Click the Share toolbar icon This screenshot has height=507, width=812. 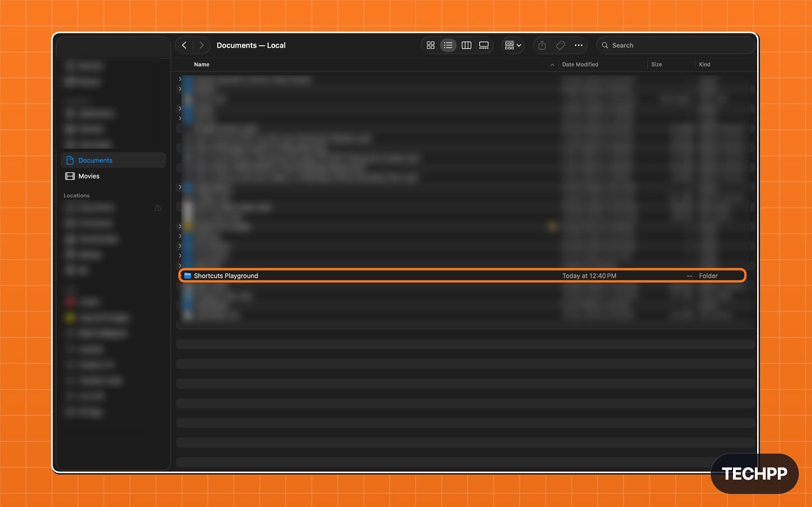pos(542,45)
